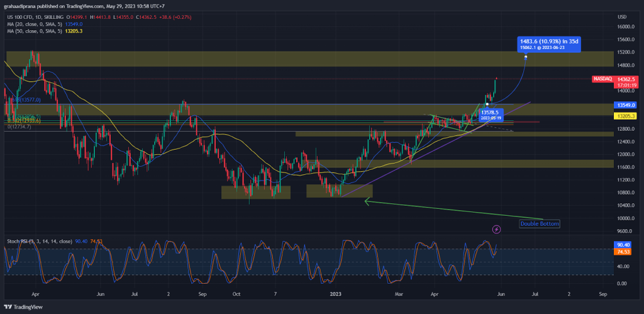Click the '2023' time axis label

coord(336,294)
